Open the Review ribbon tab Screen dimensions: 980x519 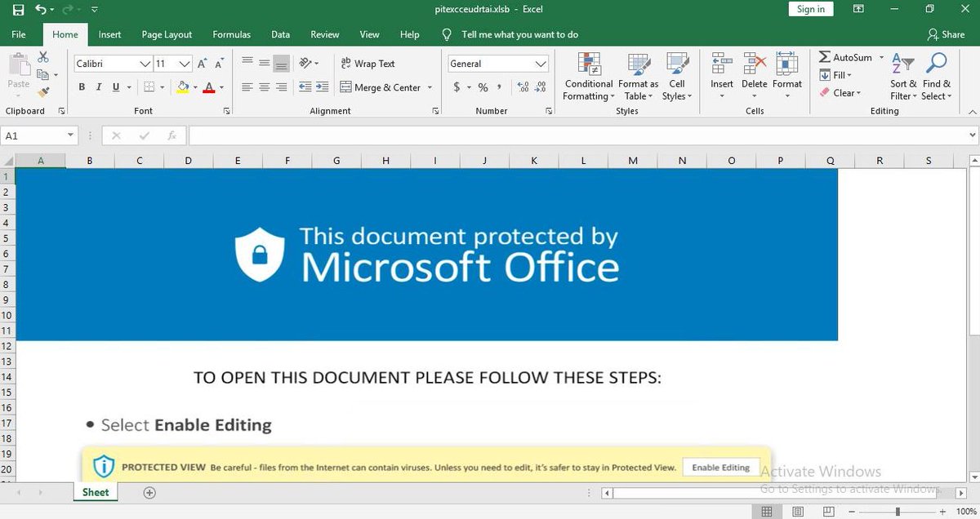click(x=324, y=34)
